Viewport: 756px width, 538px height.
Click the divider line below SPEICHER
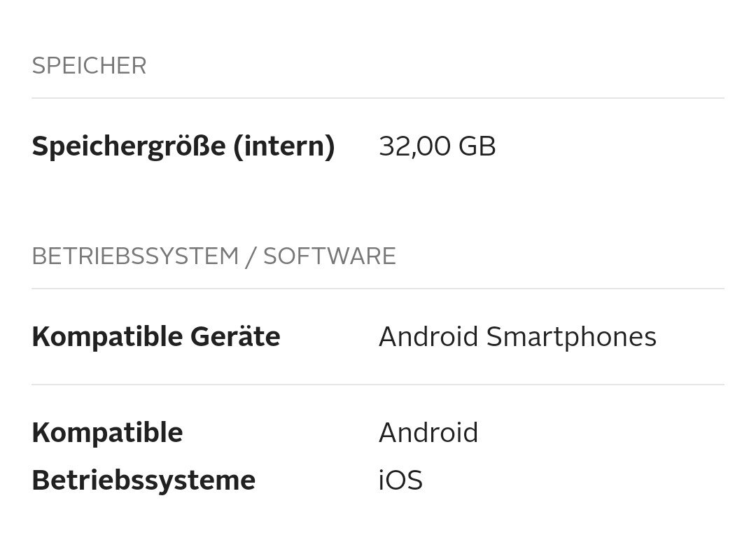(x=378, y=98)
